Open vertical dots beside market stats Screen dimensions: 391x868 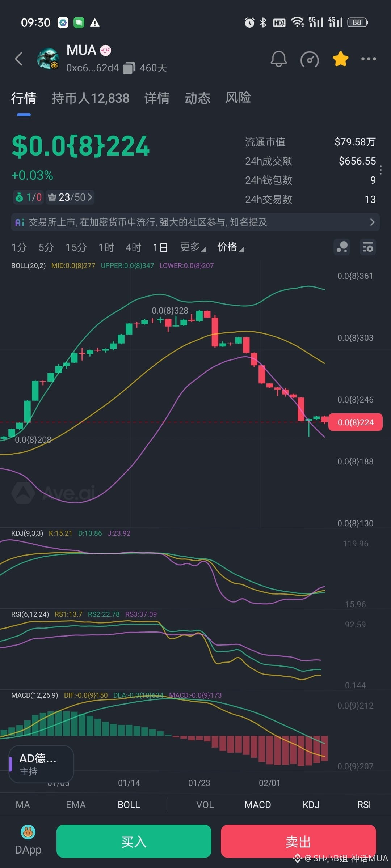coord(381,170)
